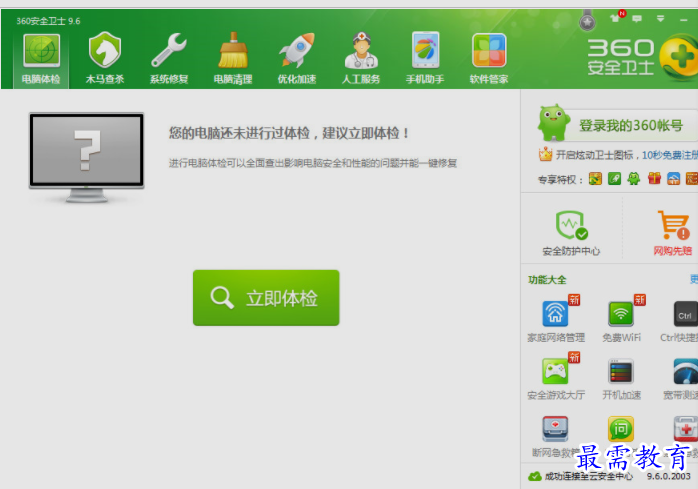
Task: Click the 360安全卫士 yellow plus logo
Action: click(x=679, y=58)
